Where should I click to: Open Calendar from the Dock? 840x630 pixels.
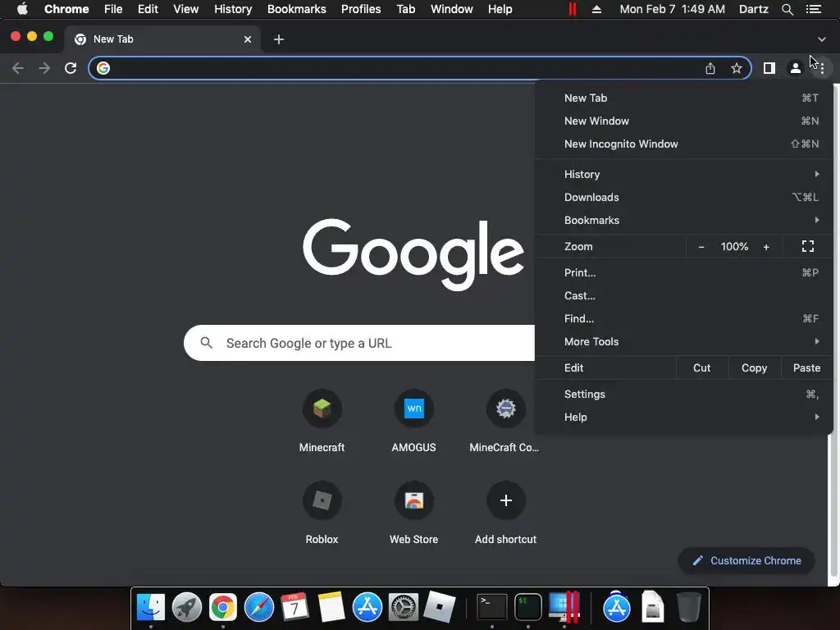pos(295,607)
